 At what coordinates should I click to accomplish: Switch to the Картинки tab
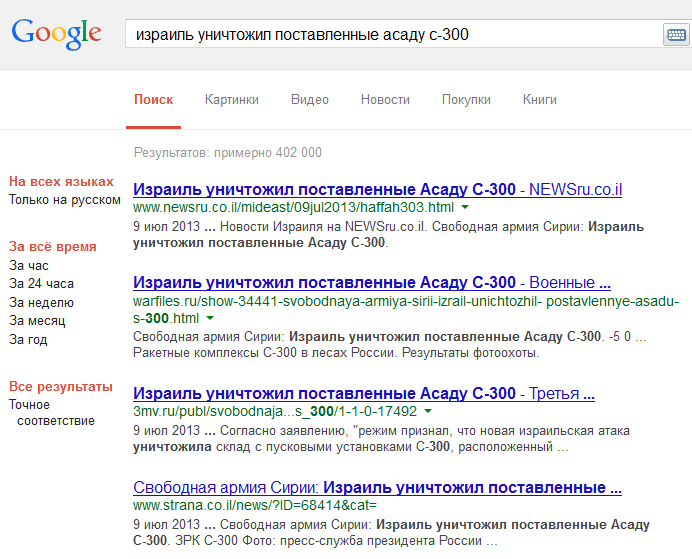(232, 100)
